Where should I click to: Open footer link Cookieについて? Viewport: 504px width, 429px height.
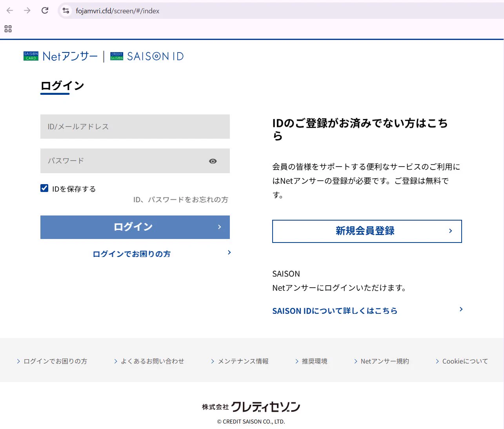(x=465, y=361)
